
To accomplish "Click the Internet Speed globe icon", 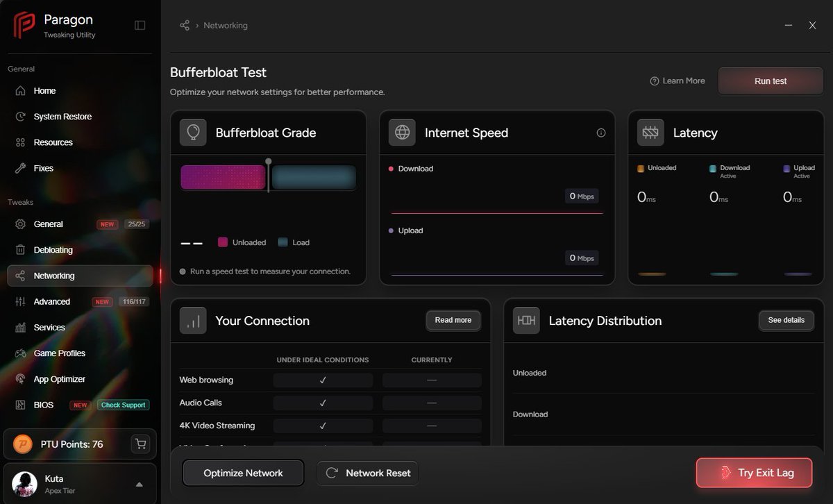I will pos(402,133).
